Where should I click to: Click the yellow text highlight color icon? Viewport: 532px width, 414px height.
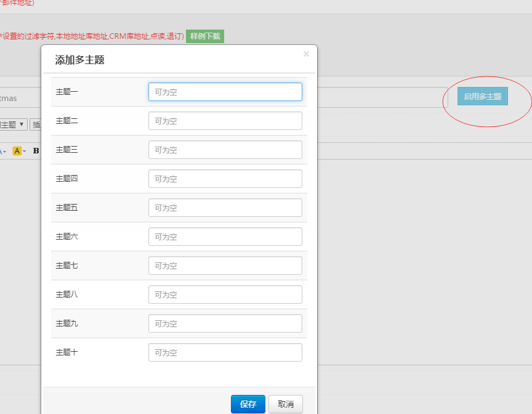pos(17,151)
